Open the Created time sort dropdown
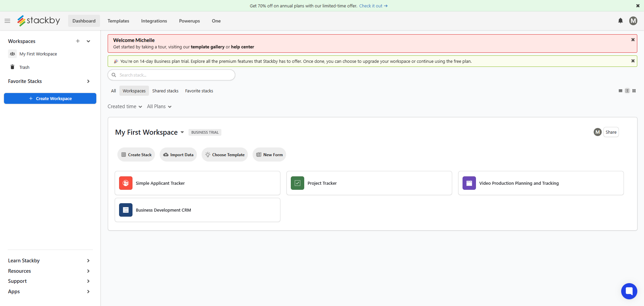The width and height of the screenshot is (644, 306). pyautogui.click(x=125, y=106)
